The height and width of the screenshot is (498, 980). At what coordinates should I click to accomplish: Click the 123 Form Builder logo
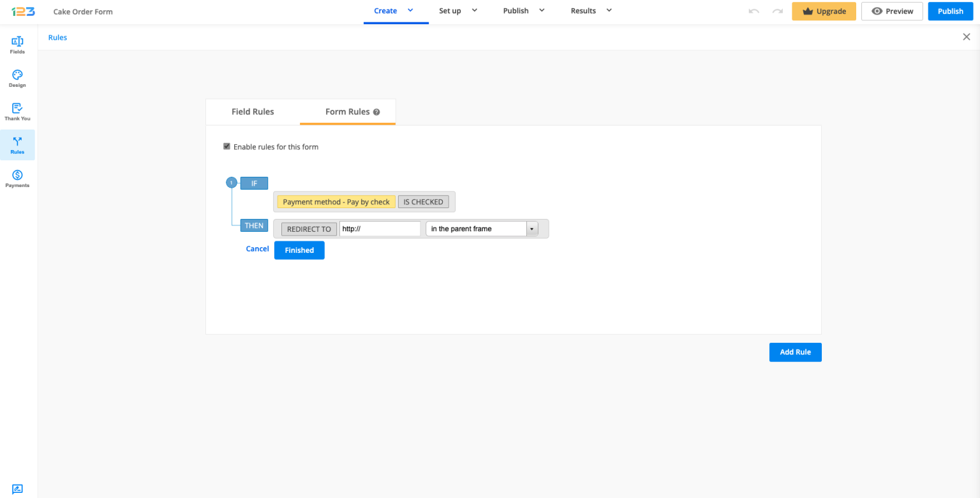(x=23, y=11)
